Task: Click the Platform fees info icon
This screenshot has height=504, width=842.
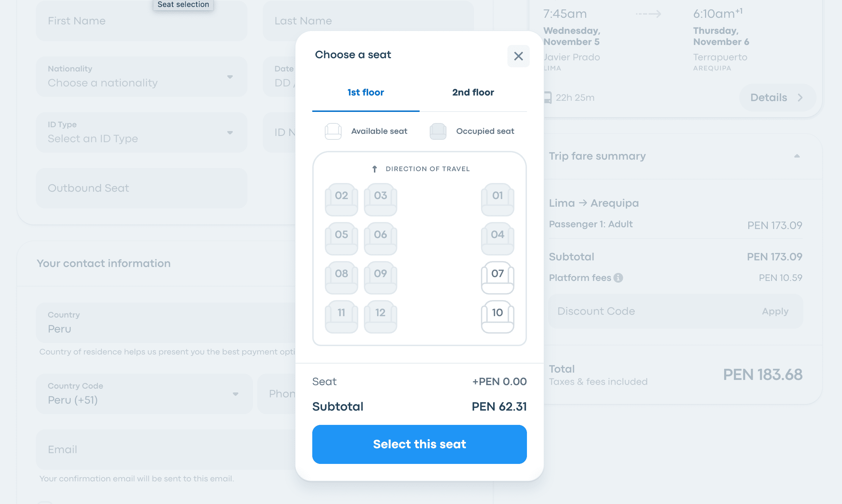Action: click(618, 278)
